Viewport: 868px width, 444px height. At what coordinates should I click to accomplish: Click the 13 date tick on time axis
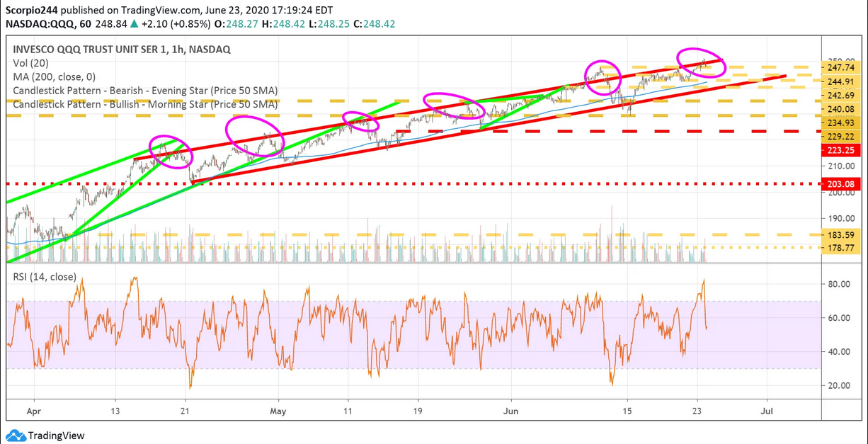(115, 410)
